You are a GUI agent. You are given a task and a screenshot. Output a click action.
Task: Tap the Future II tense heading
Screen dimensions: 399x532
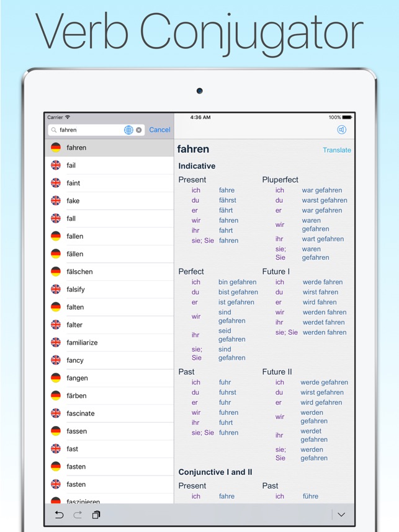[x=277, y=371]
